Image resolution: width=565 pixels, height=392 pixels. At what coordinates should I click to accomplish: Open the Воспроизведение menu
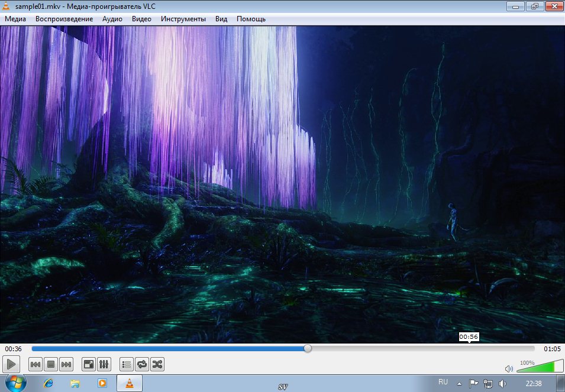pos(64,19)
